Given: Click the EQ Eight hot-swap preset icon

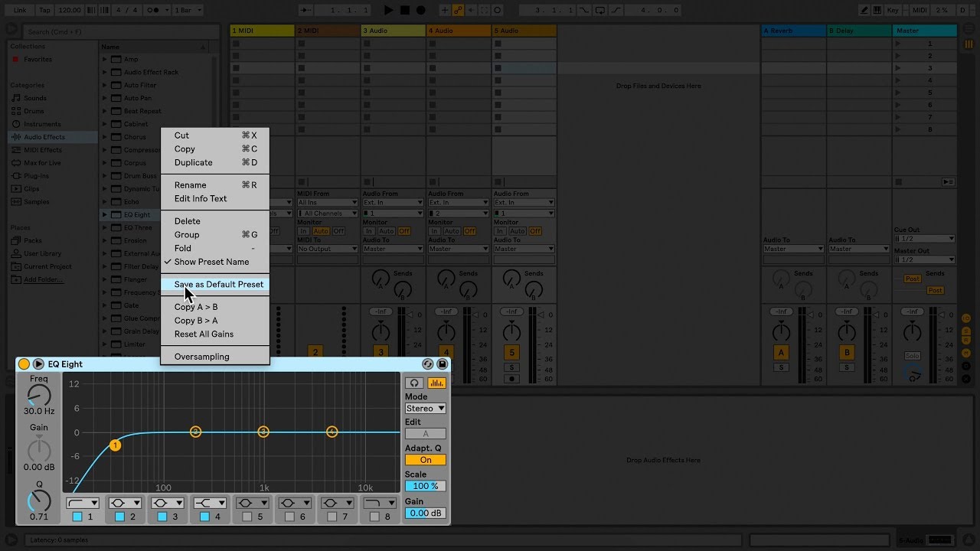Looking at the screenshot, I should 428,364.
